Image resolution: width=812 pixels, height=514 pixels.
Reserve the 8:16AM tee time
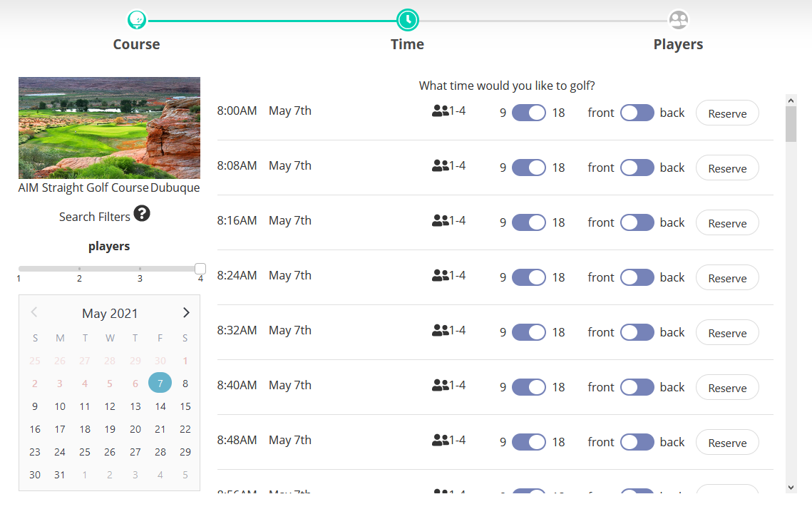click(727, 222)
